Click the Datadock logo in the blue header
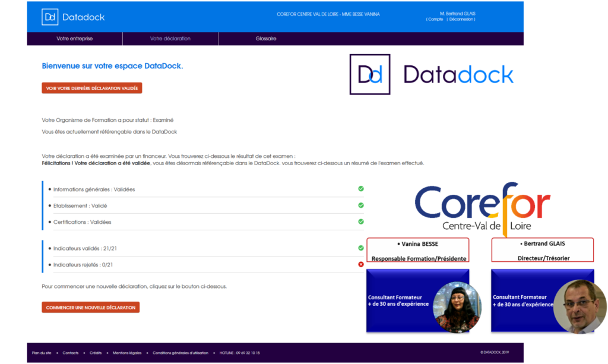Image resolution: width=608 pixels, height=364 pixels. pyautogui.click(x=73, y=17)
